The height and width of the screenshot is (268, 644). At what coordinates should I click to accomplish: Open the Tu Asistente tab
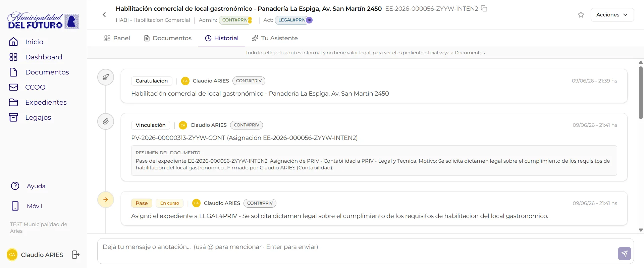coord(275,38)
